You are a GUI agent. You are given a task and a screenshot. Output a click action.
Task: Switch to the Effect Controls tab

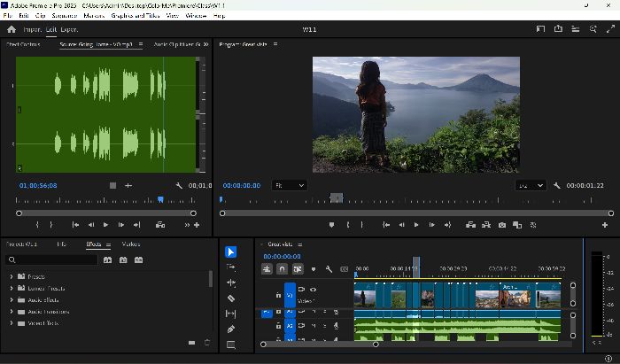click(x=23, y=44)
